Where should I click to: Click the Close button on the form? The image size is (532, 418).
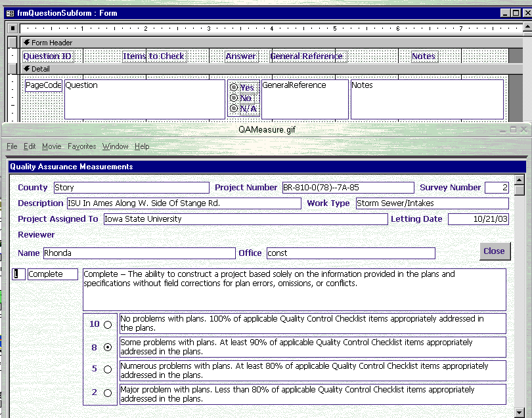(495, 251)
